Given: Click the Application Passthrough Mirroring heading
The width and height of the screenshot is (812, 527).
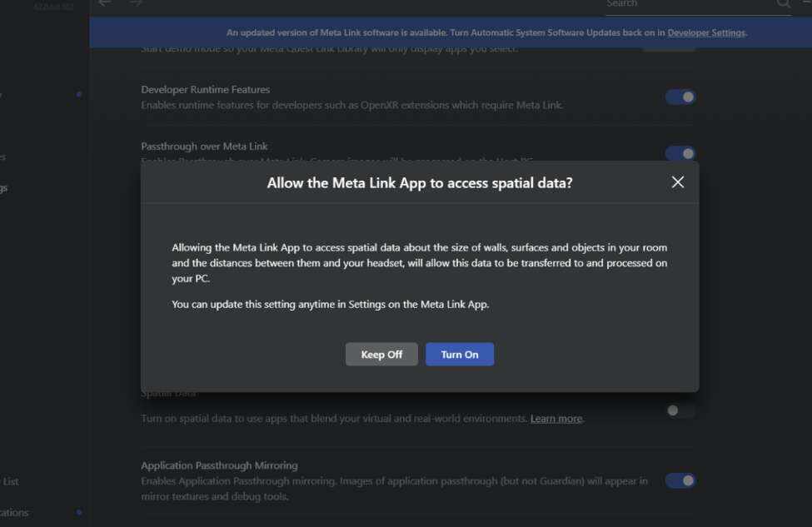Looking at the screenshot, I should (219, 465).
